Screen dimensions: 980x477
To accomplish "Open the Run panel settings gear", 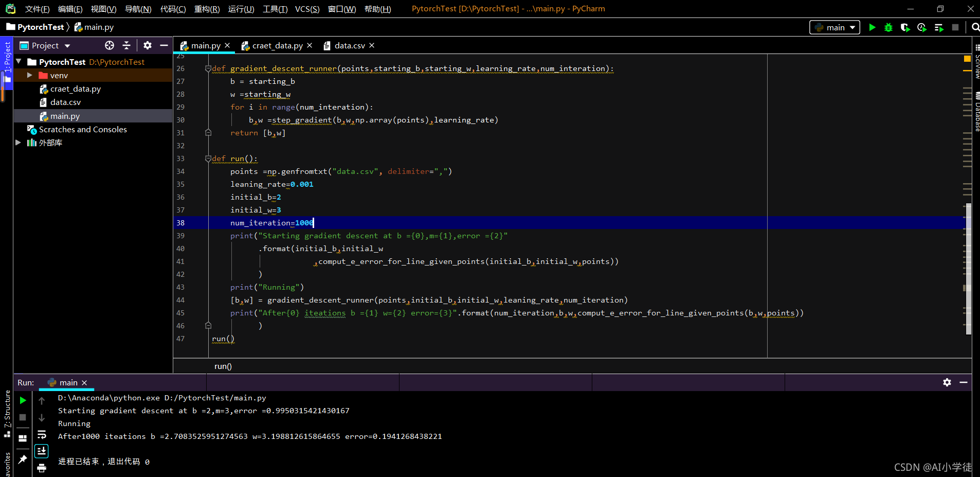I will point(947,382).
